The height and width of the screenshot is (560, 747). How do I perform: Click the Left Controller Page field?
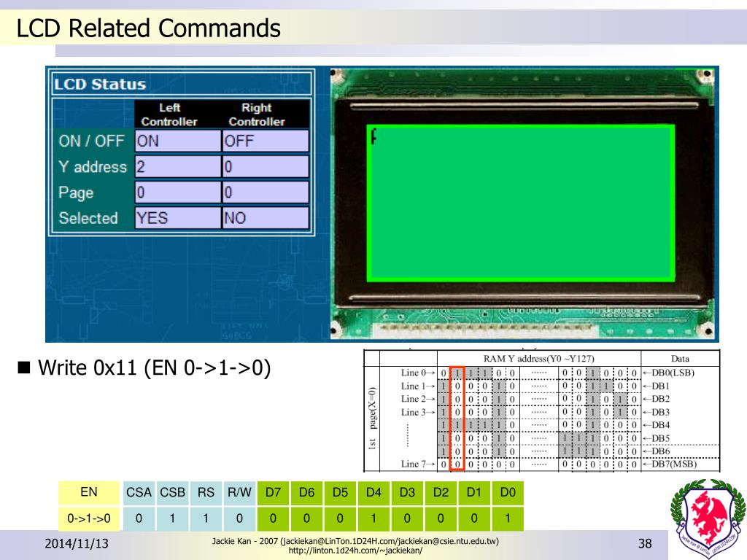(178, 192)
